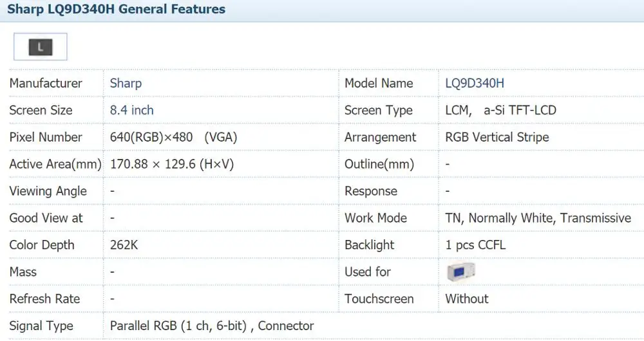
Task: Select the 'Active Area(mm)' label
Action: 55,164
